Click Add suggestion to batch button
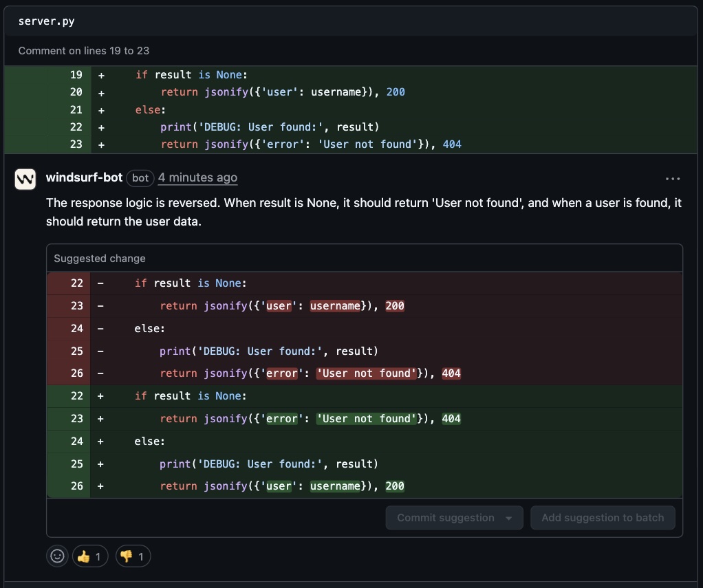The width and height of the screenshot is (703, 588). pyautogui.click(x=603, y=518)
